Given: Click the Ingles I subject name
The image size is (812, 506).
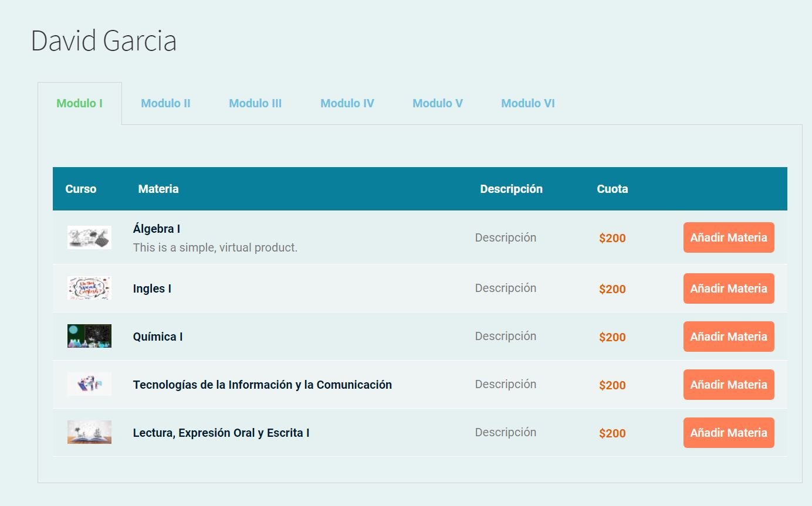Looking at the screenshot, I should [152, 288].
